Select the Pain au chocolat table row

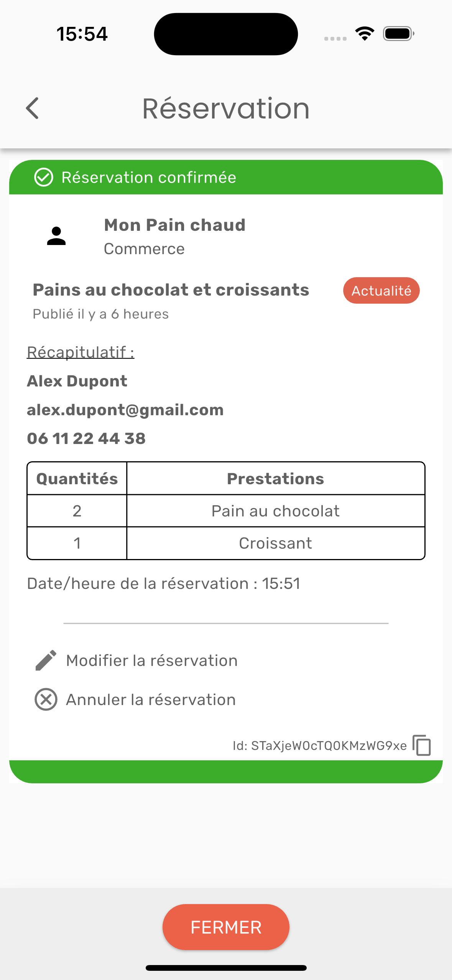click(x=226, y=511)
